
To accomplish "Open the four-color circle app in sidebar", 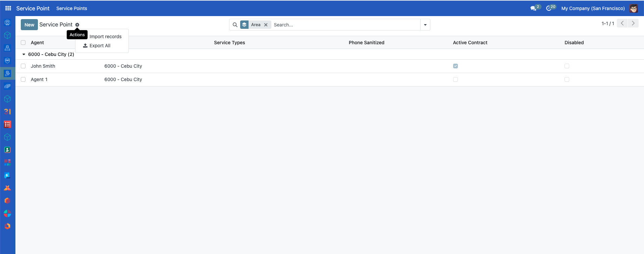I will click(7, 213).
